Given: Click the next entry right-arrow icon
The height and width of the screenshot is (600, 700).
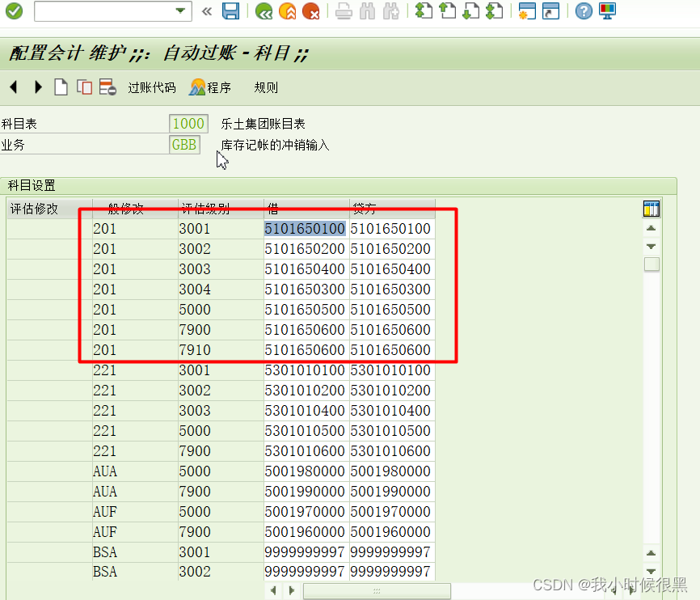Looking at the screenshot, I should 38,87.
